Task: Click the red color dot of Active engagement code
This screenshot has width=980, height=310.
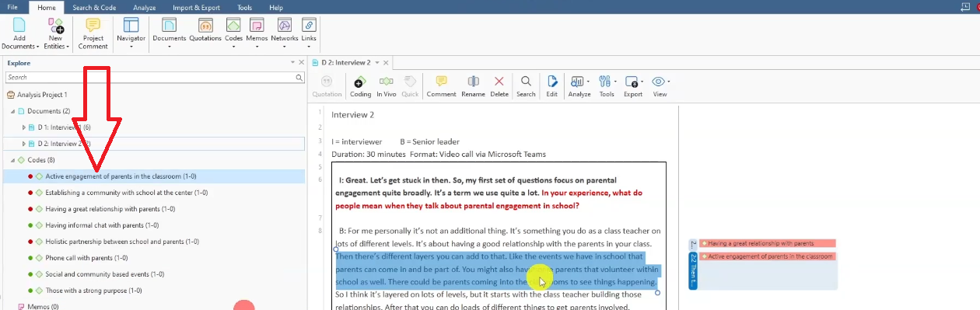Action: click(30, 176)
